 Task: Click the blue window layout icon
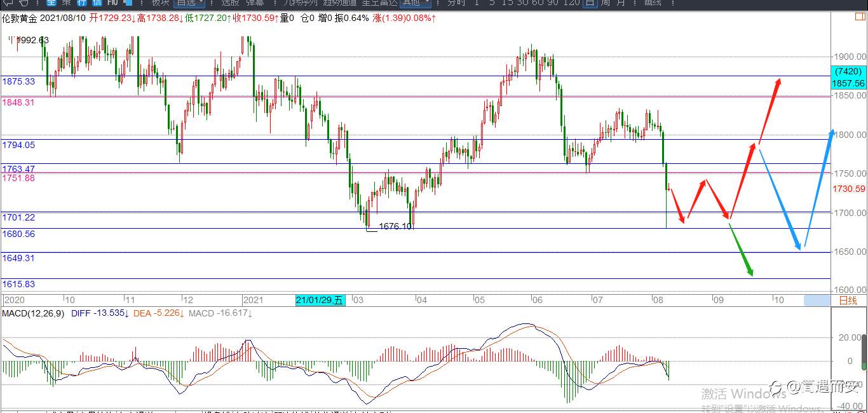point(128,3)
